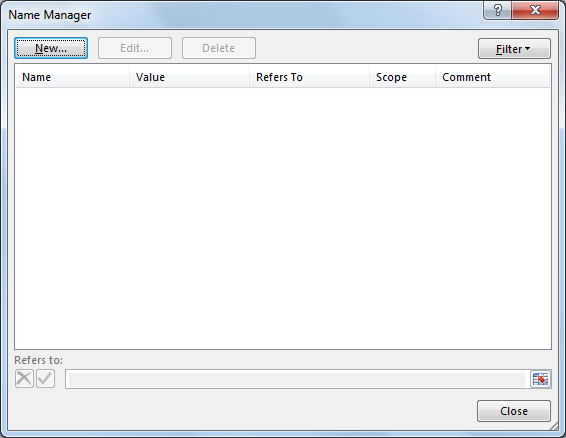Click the Scope column header
Viewport: 566px width, 438px height.
(x=402, y=77)
